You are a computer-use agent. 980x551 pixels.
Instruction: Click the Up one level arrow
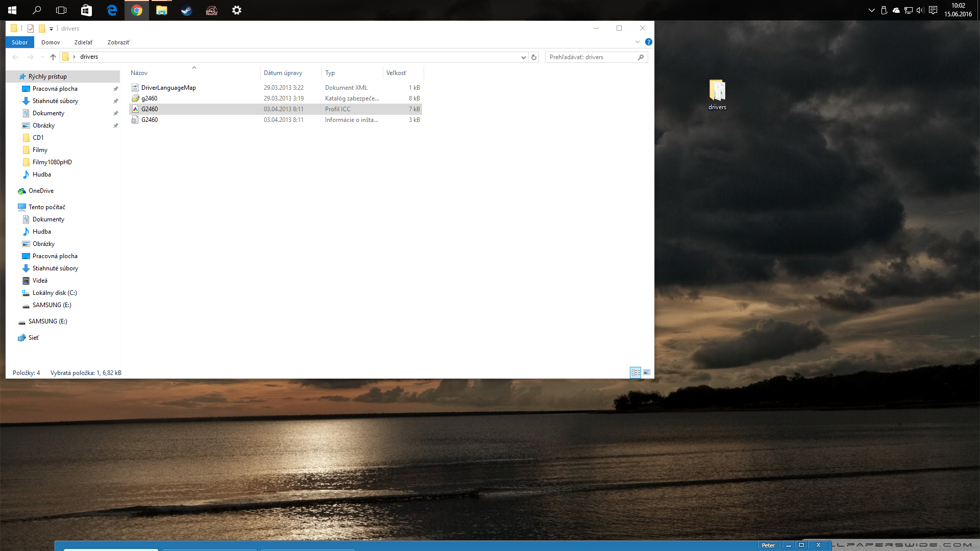coord(53,57)
